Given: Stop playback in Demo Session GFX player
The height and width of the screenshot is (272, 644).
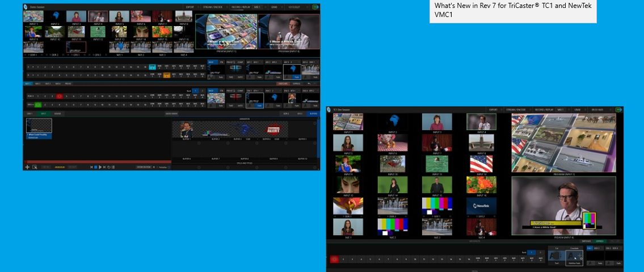Looking at the screenshot, I should [96, 167].
